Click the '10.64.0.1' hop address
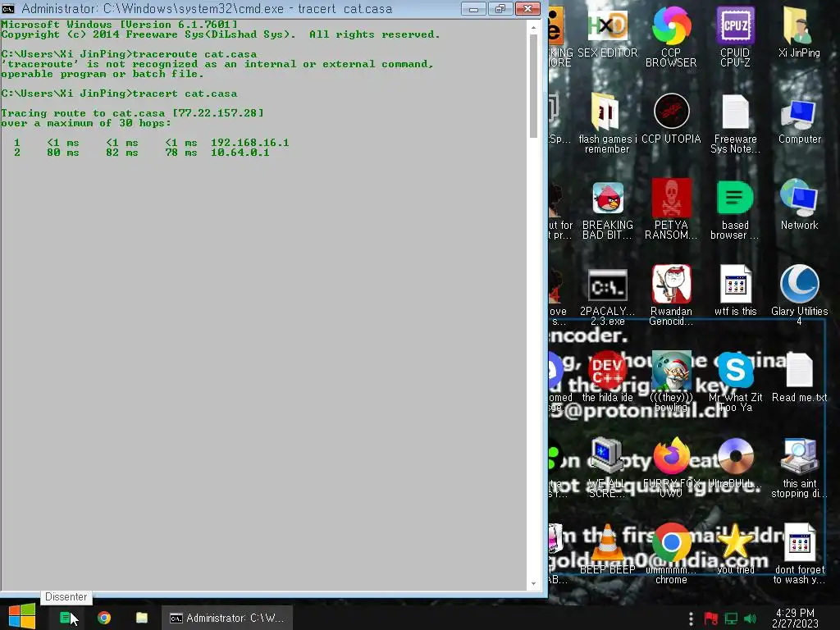The image size is (840, 630). (x=240, y=152)
